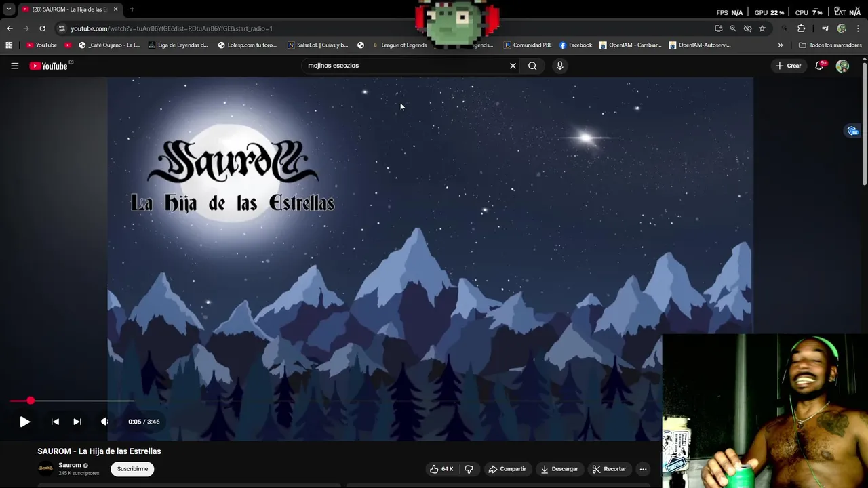This screenshot has width=868, height=488.
Task: View site information icon in address bar
Action: pyautogui.click(x=62, y=28)
